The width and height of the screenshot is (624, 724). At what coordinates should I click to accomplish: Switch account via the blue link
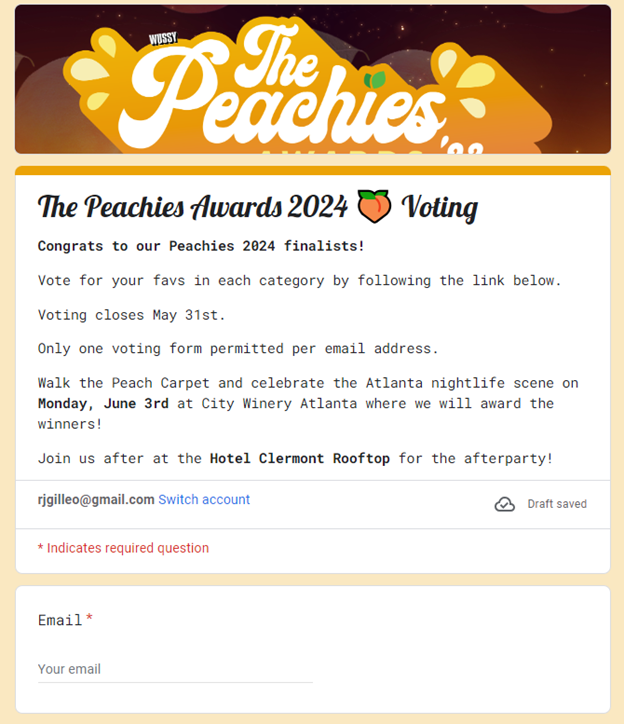[x=204, y=499]
